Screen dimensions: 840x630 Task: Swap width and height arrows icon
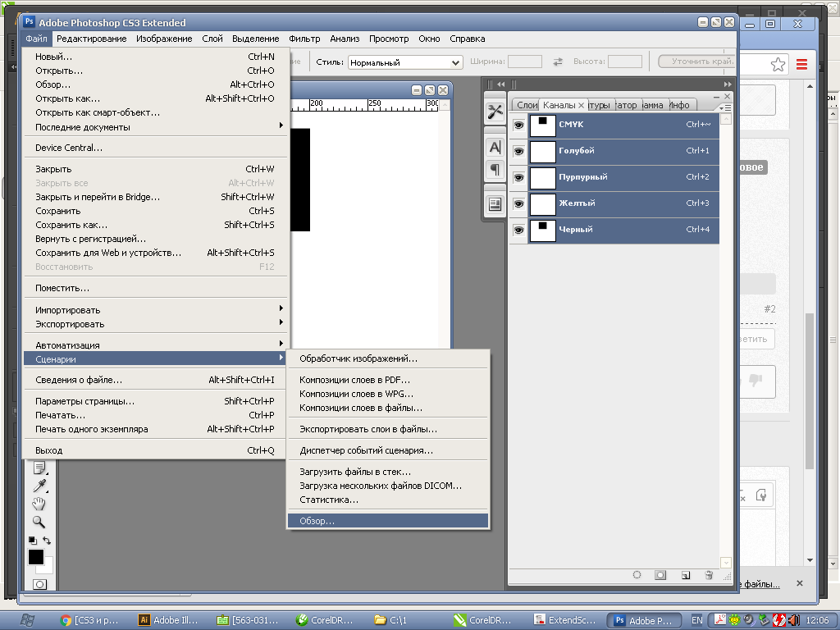coord(558,62)
